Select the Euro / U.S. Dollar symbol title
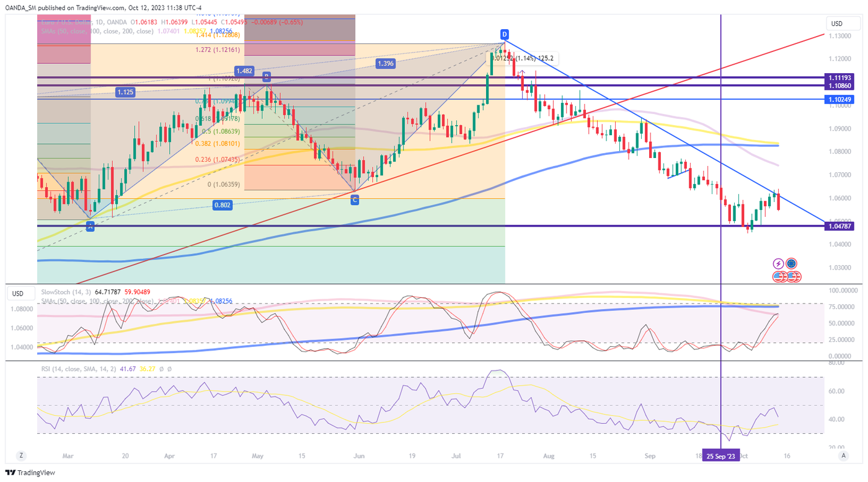The height and width of the screenshot is (482, 868). point(65,22)
